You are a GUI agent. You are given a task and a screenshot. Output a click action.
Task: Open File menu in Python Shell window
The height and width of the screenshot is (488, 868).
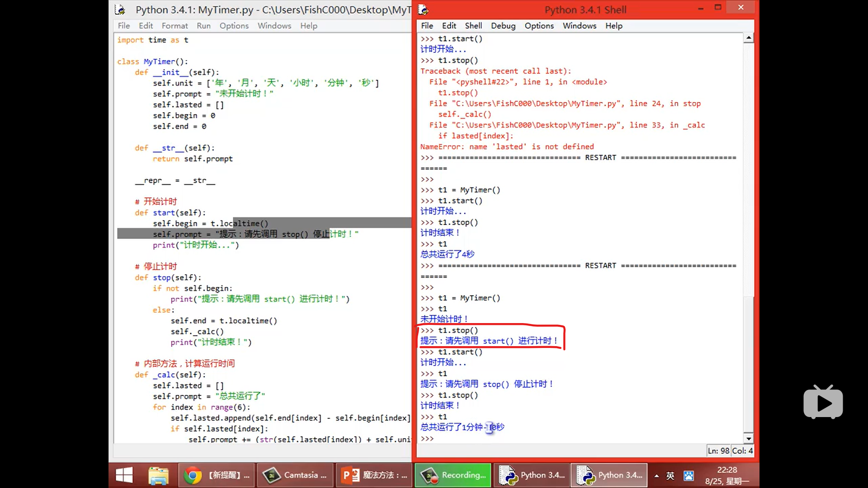click(427, 26)
